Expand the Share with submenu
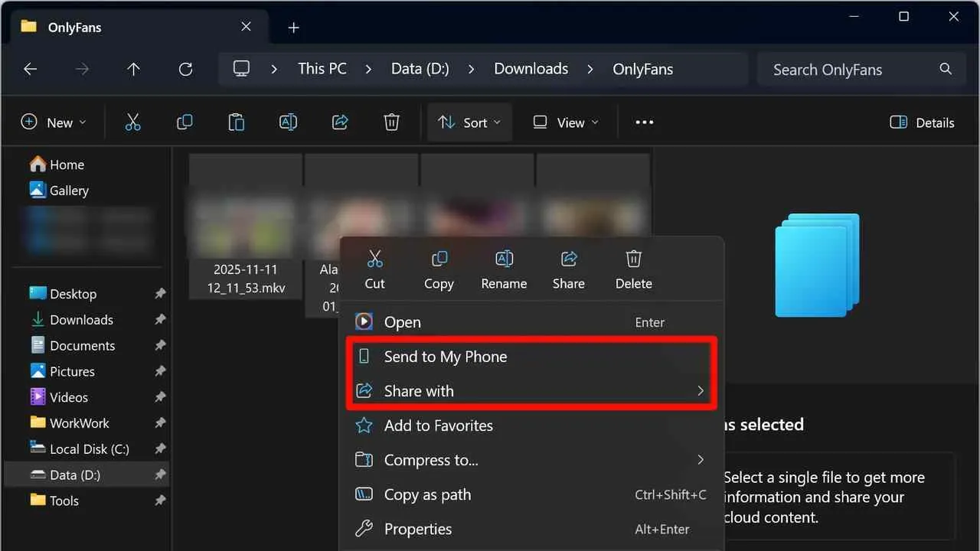Viewport: 980px width, 551px height. [x=699, y=391]
